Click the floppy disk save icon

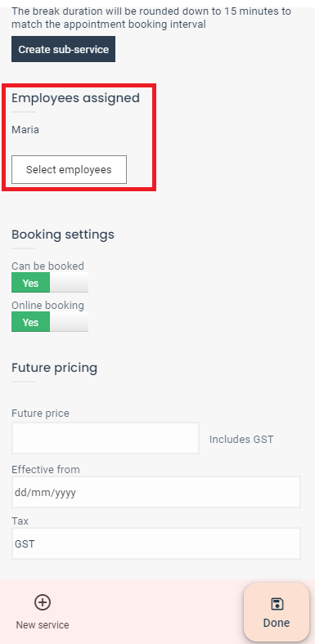[277, 604]
